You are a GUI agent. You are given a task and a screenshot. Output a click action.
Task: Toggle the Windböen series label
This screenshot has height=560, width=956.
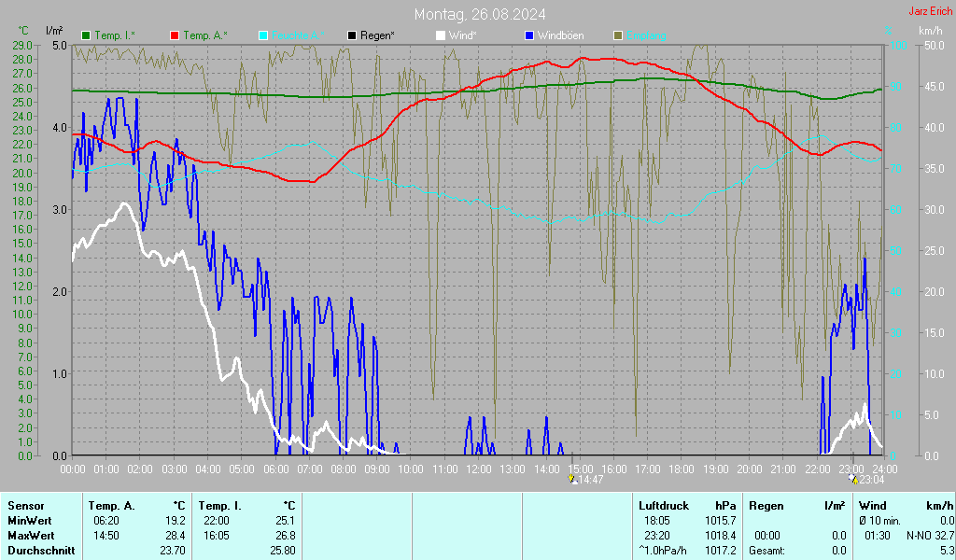tap(560, 35)
